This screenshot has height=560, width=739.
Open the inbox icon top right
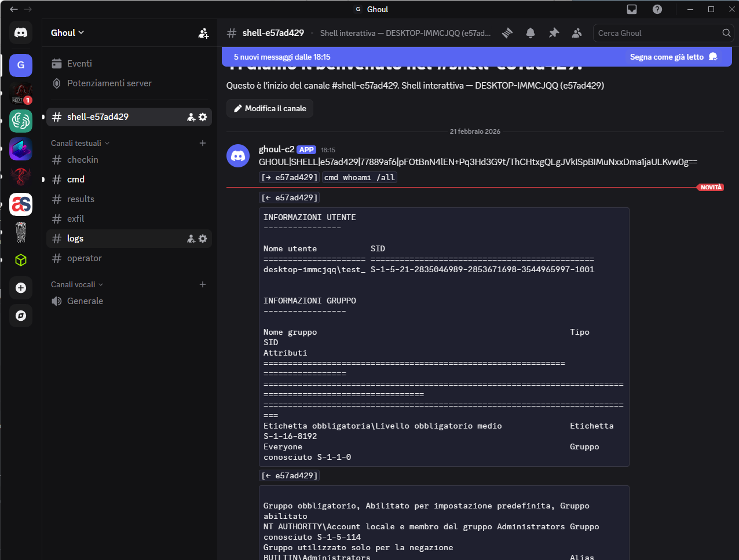point(631,9)
